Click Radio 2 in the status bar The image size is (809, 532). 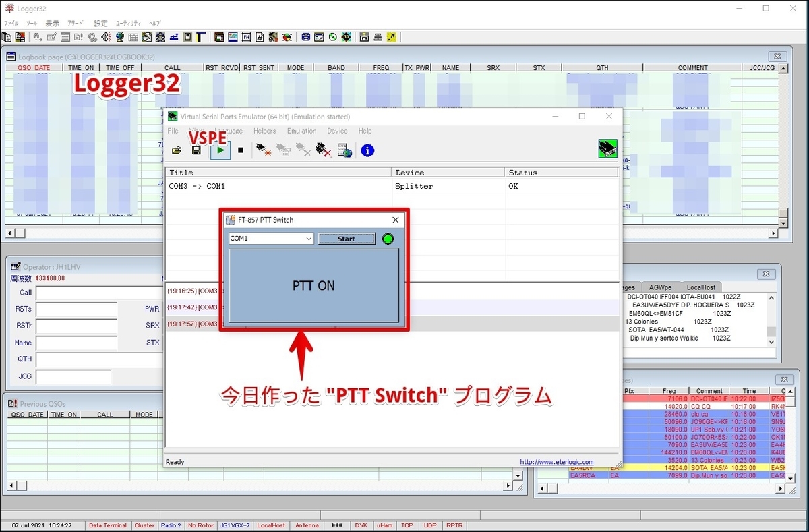coord(171,525)
